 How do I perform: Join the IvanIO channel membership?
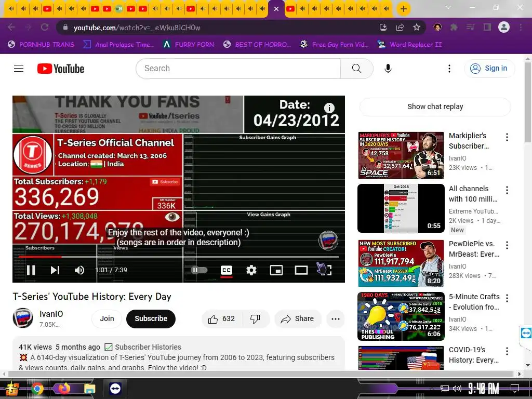107,319
